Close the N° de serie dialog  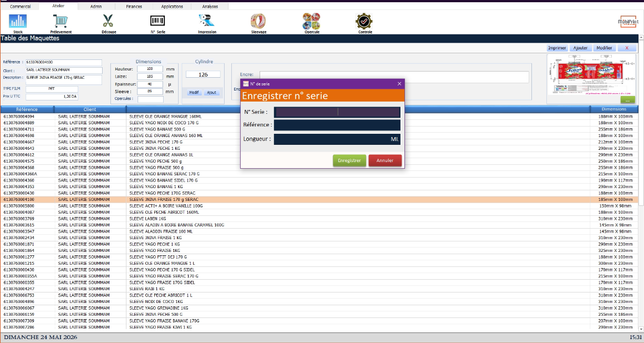pos(399,84)
